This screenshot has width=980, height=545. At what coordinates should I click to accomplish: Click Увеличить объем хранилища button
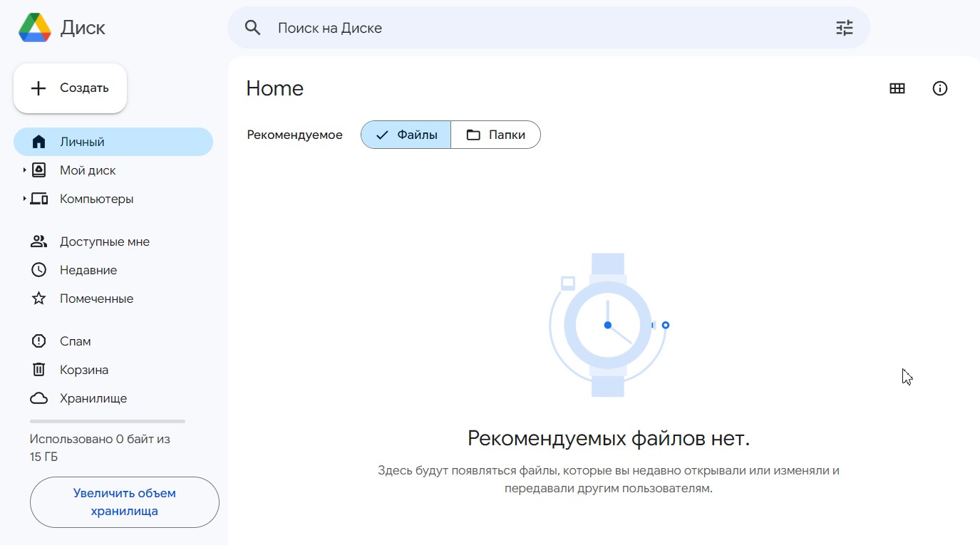coord(124,502)
